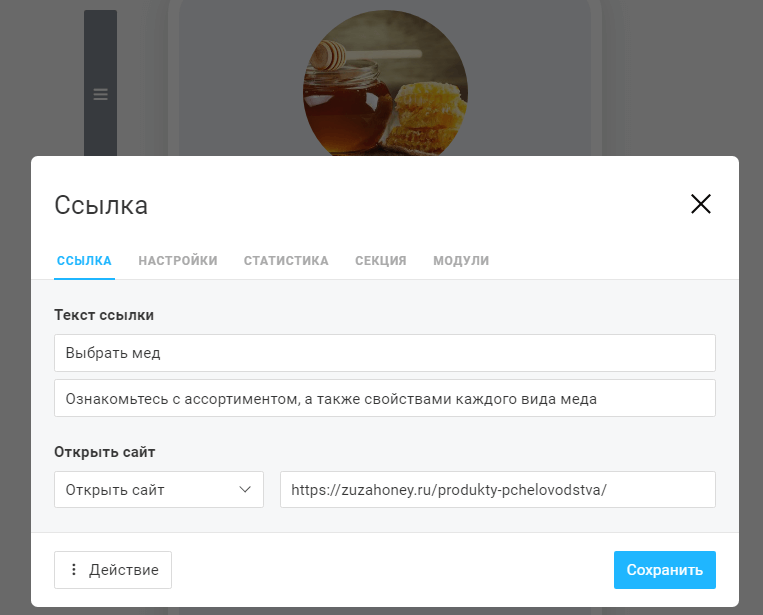Viewport: 763px width, 615px height.
Task: Focus the link title field 'Выбрать мед'
Action: point(385,353)
